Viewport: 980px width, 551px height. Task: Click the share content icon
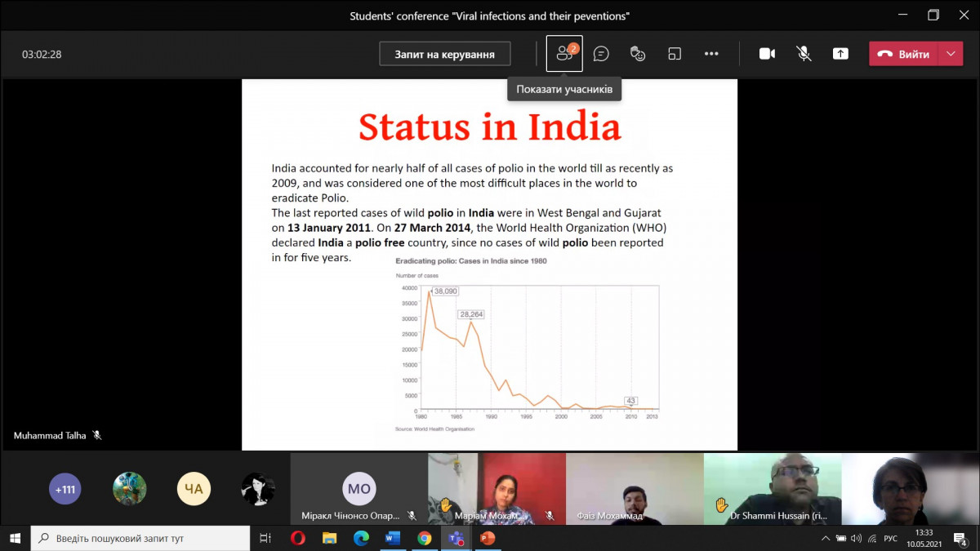(x=840, y=54)
